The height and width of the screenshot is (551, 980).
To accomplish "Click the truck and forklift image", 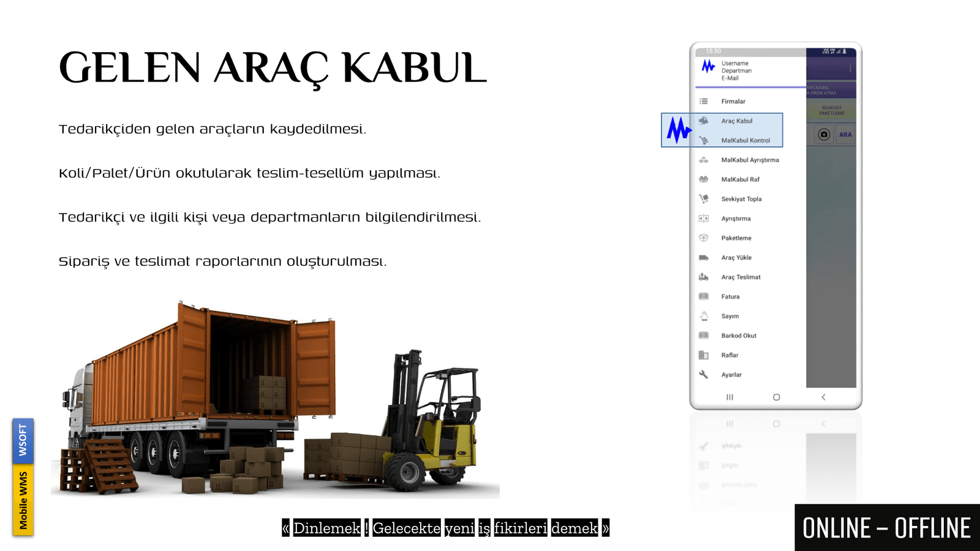I will 276,398.
